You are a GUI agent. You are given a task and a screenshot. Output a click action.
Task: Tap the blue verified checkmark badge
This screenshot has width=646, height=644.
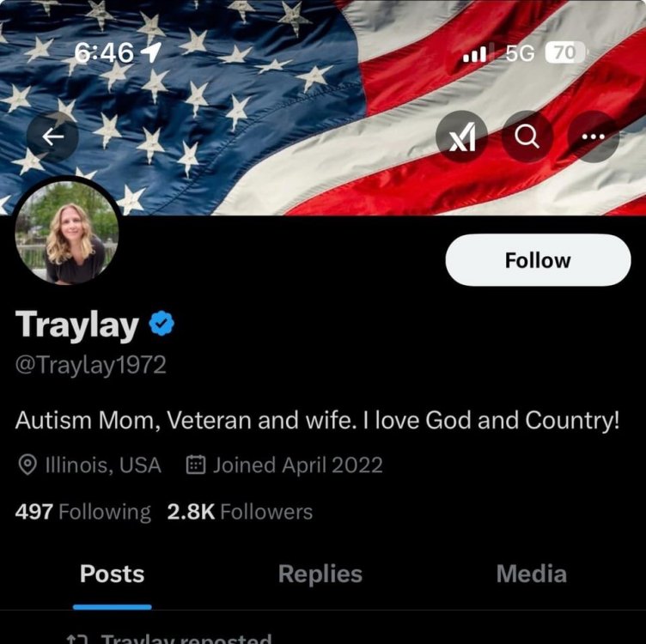(161, 324)
